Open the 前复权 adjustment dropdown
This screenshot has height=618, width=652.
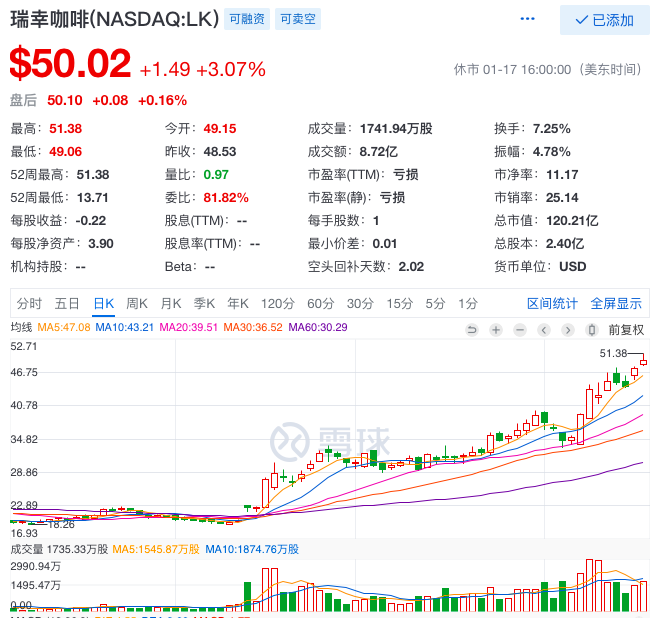click(626, 330)
